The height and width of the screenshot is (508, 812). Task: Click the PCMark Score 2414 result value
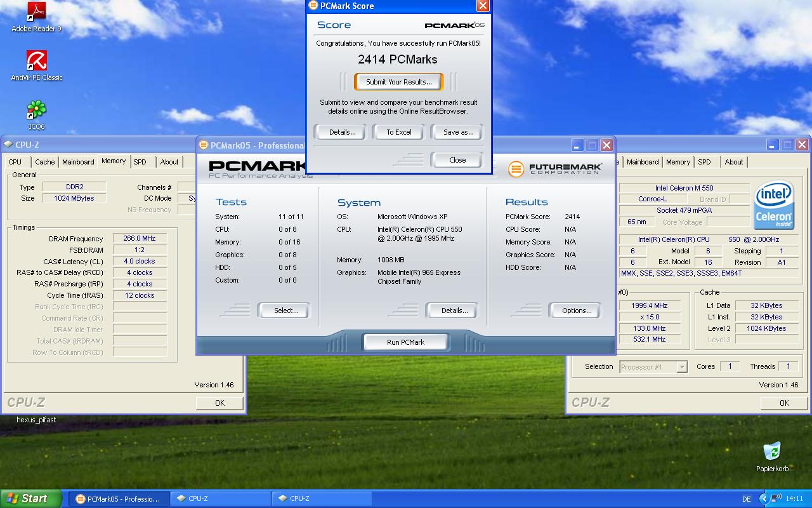coord(572,217)
